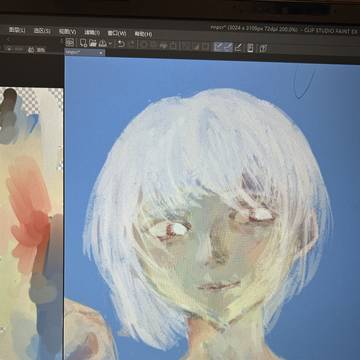Viewport: 360px width, 360px height.
Task: Click the Save icon in command bar
Action: [102, 43]
